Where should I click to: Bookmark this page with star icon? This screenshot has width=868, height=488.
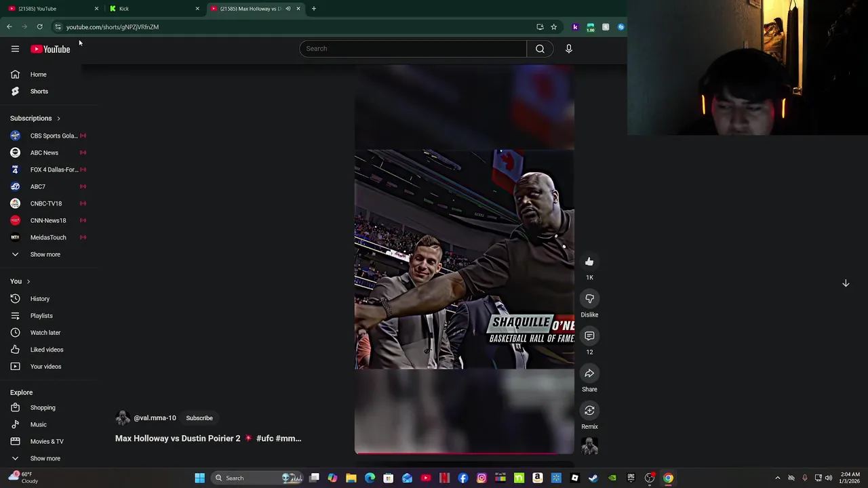click(554, 27)
